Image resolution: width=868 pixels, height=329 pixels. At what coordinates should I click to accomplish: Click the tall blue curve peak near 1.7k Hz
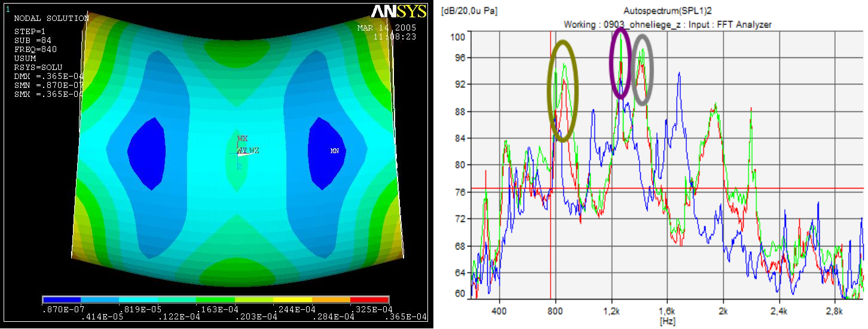pos(679,75)
